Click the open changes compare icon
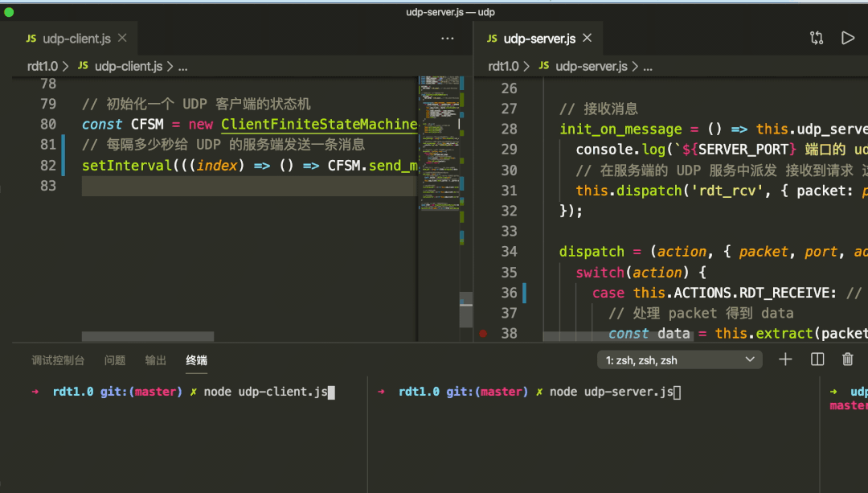868x493 pixels. point(817,39)
